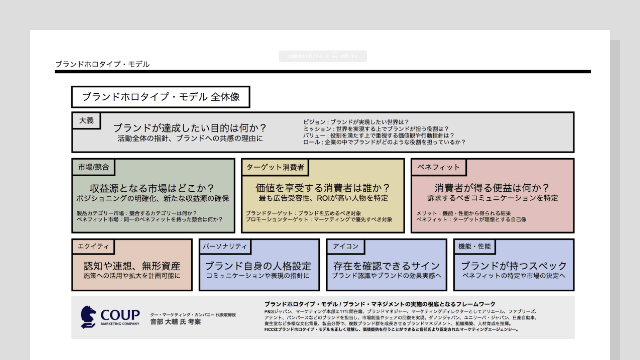The image size is (640, 360).
Task: Click heading 価値を享受する消費者は誰か？
Action: 323,188
